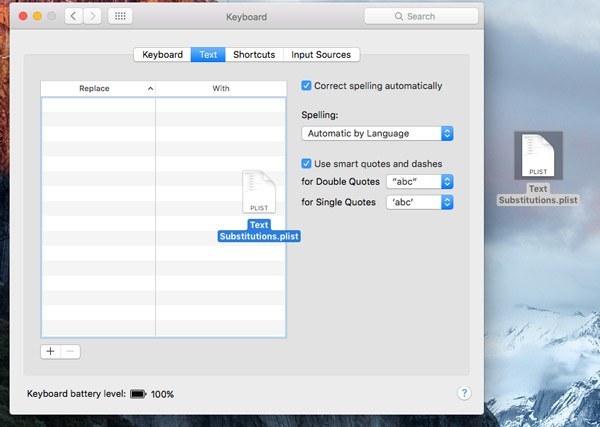Show all preferences grid icon

click(x=120, y=16)
